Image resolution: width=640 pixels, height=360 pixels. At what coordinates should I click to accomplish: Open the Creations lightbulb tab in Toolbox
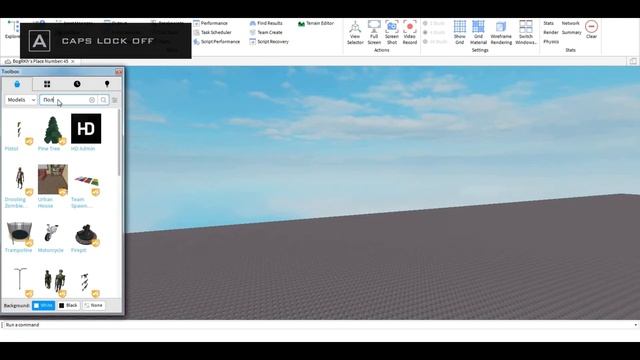tap(107, 84)
